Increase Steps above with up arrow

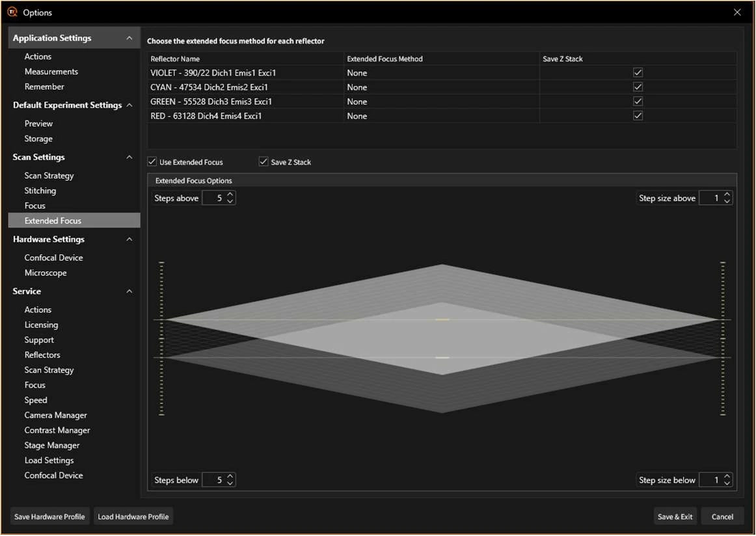coord(230,195)
